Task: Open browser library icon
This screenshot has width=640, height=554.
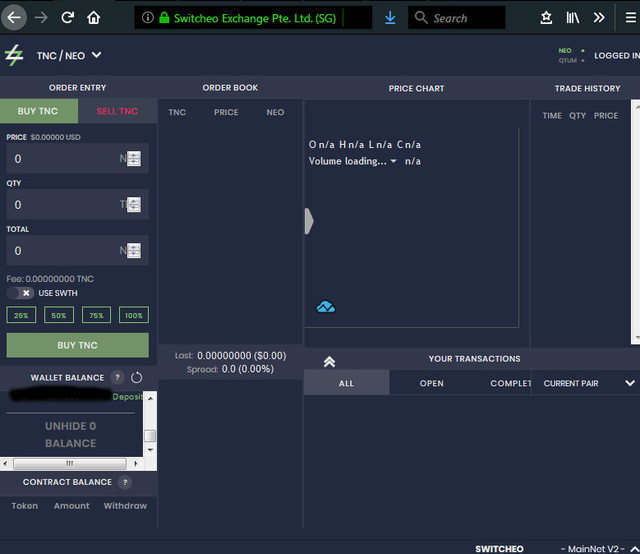Action: [573, 18]
